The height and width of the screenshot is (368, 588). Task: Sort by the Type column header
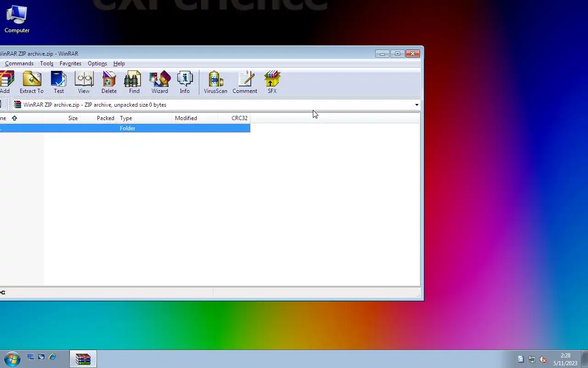pyautogui.click(x=145, y=118)
